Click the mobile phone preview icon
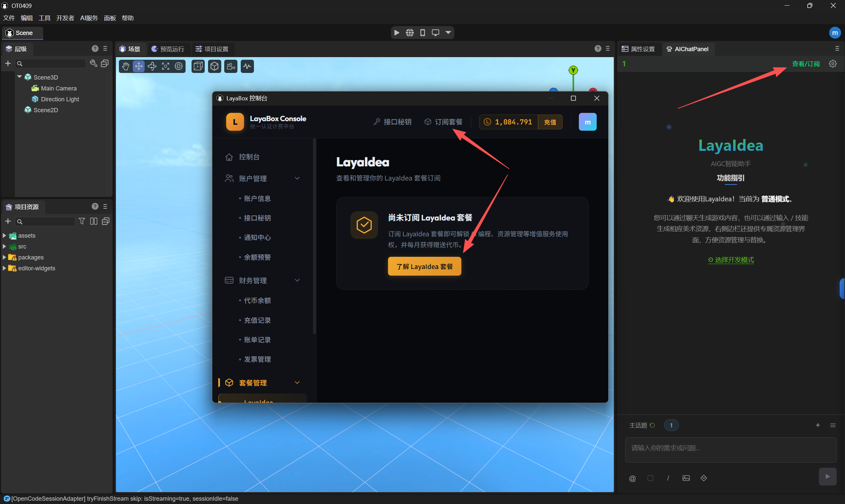845x504 pixels. [423, 33]
